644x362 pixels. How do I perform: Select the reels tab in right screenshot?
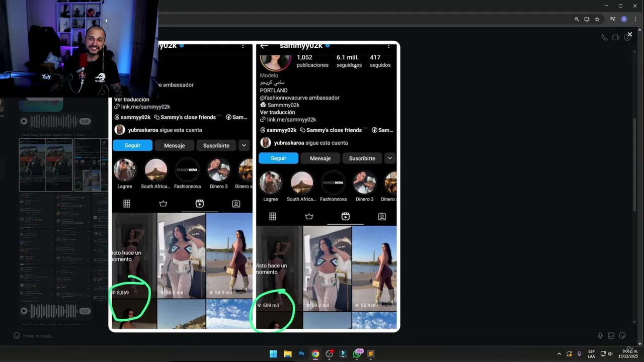pyautogui.click(x=346, y=216)
